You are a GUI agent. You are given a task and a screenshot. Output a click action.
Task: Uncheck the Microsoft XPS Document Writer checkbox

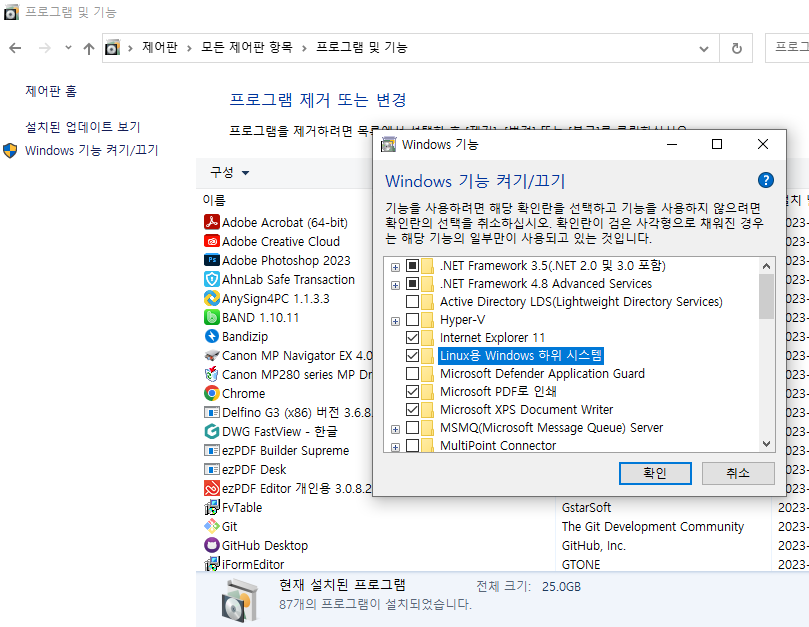pos(412,410)
